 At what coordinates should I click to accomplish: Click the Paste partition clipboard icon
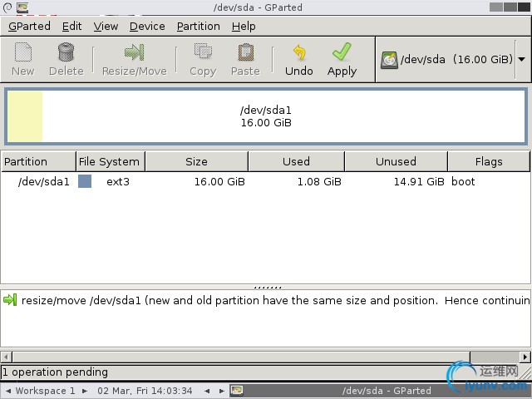[x=246, y=52]
